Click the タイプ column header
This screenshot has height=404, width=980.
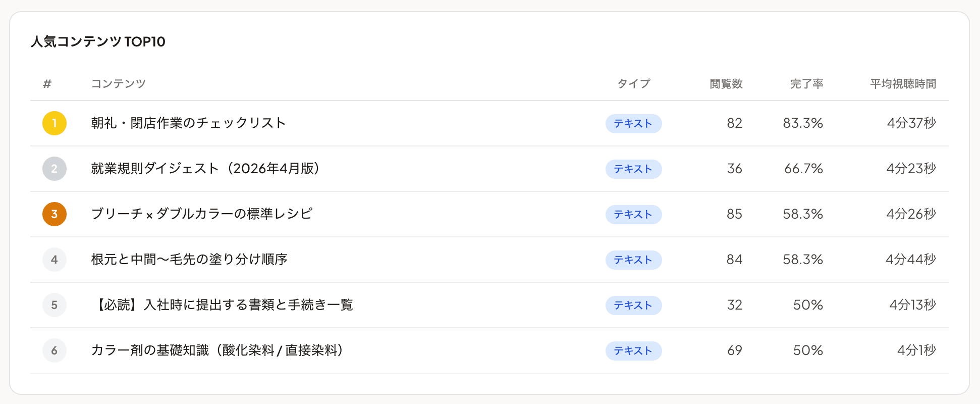(634, 84)
